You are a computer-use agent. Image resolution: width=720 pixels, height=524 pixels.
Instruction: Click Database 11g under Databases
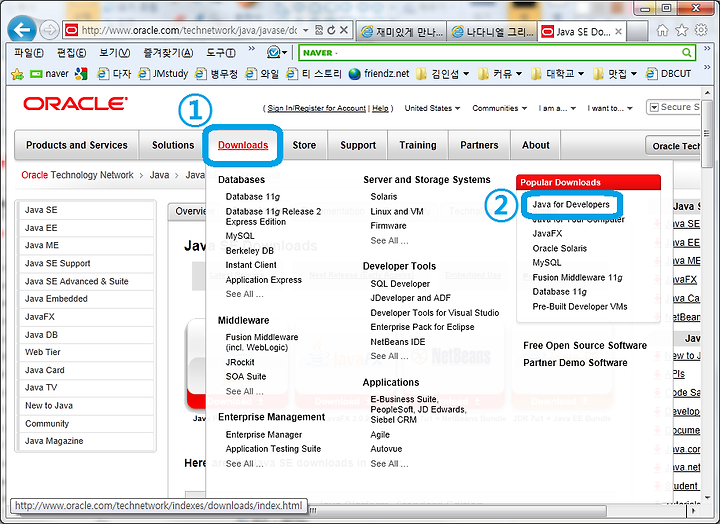[253, 197]
